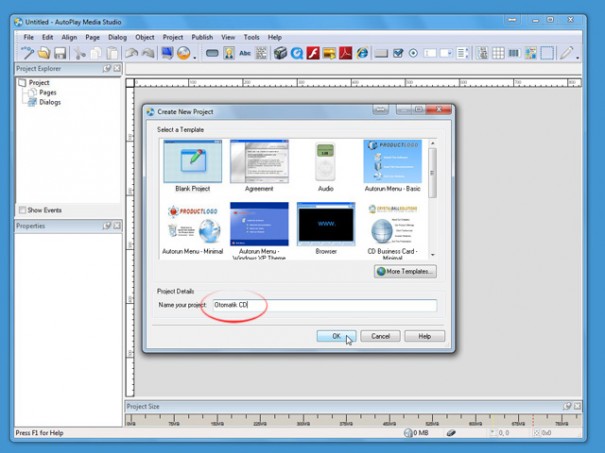Click the pencil edit tool icon
Viewport: 605px width, 453px height.
pos(566,53)
